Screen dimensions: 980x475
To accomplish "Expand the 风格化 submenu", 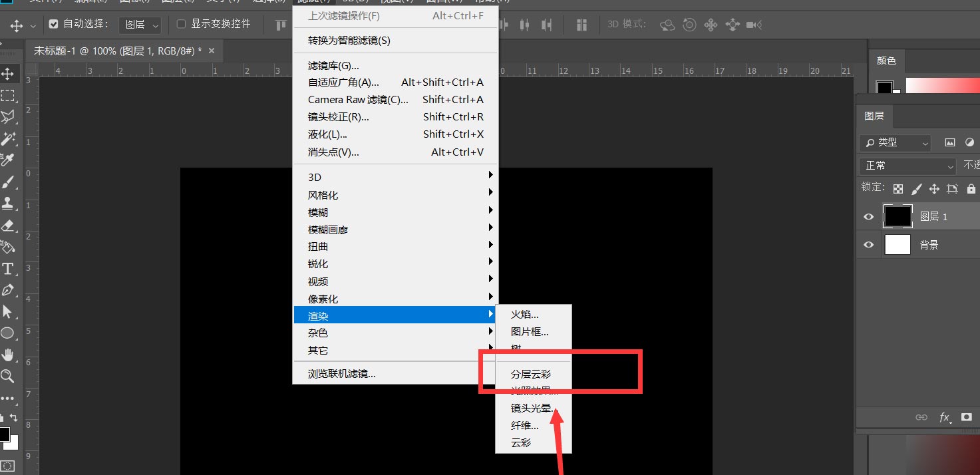I will 395,195.
